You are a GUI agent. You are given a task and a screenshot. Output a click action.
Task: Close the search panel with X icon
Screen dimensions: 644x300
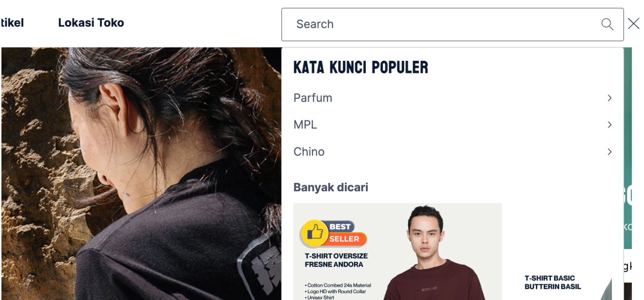(633, 24)
